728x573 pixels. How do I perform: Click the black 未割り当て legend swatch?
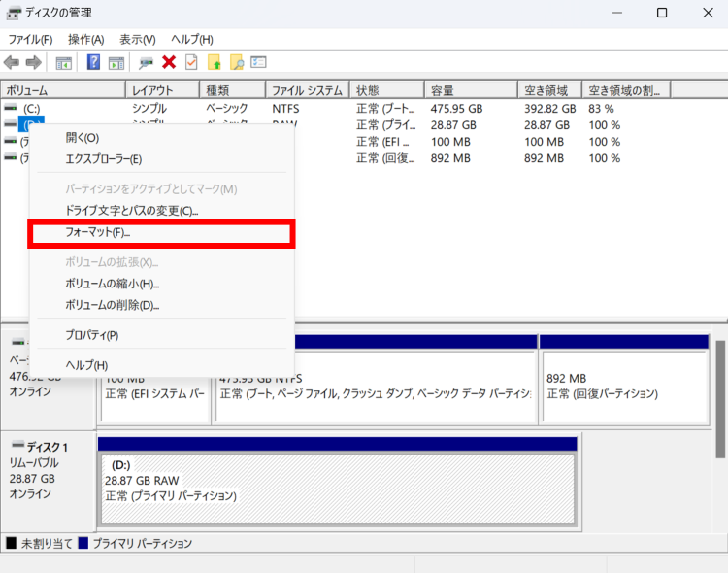click(11, 543)
